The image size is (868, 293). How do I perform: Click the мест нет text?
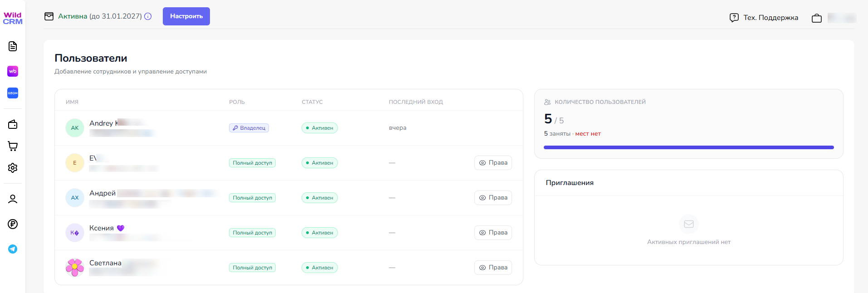(x=588, y=134)
